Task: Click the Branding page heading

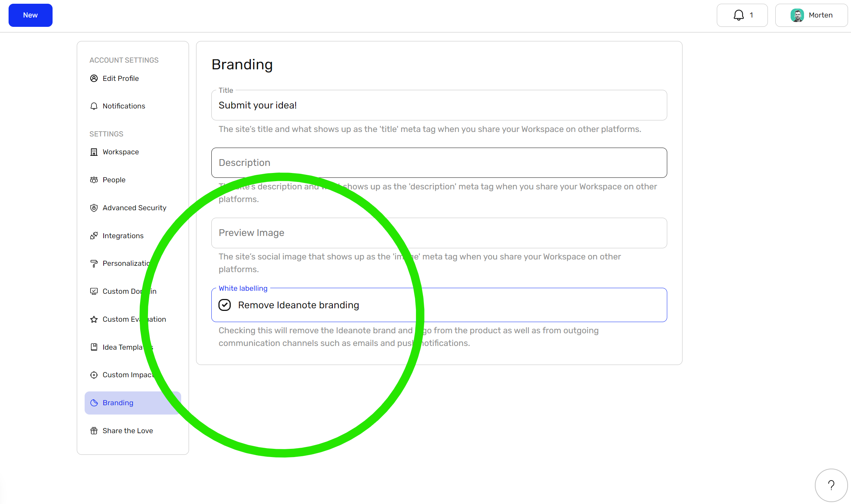Action: (242, 64)
